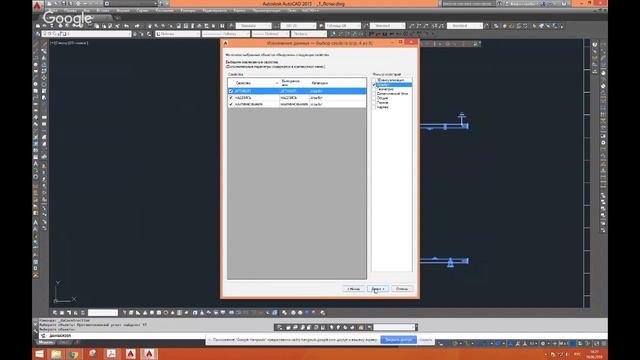Screen dimensions: 640x360
Task: Click the Далее button in the dialog
Action: coord(378,289)
